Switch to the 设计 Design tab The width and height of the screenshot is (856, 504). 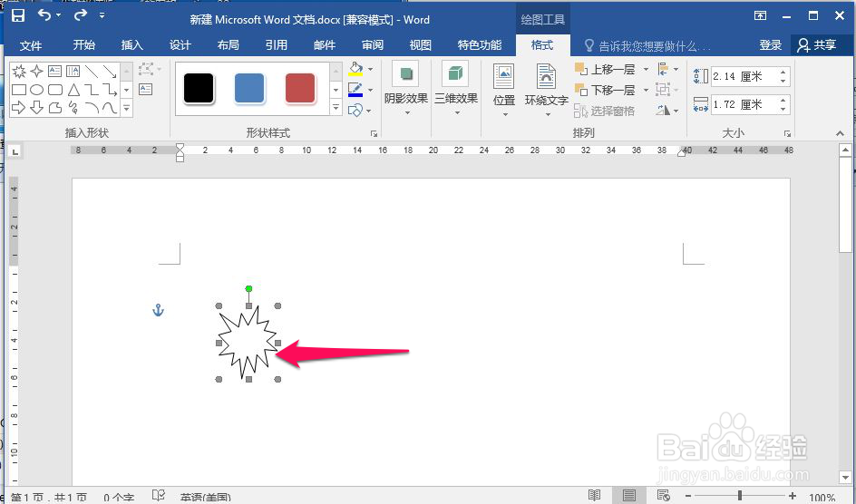click(x=180, y=45)
